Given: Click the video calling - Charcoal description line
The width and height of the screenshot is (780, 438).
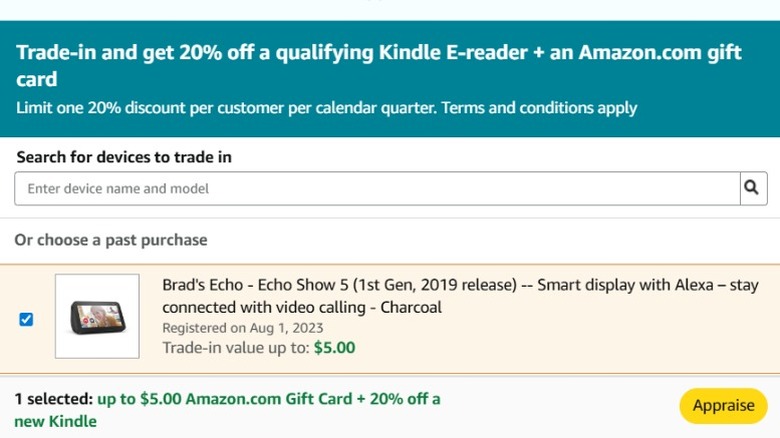Looking at the screenshot, I should coord(302,307).
